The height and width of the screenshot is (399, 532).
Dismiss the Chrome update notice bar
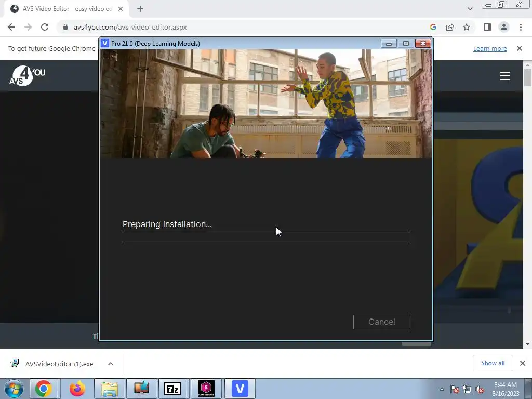[x=520, y=48]
